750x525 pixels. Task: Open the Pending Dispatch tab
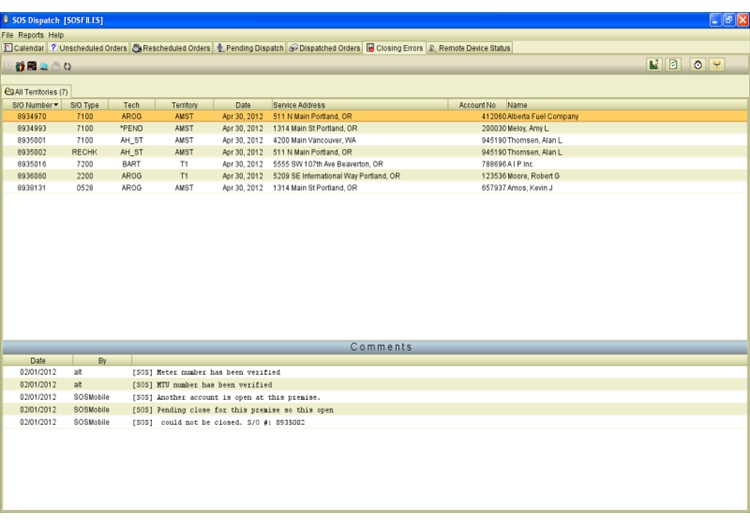(250, 48)
